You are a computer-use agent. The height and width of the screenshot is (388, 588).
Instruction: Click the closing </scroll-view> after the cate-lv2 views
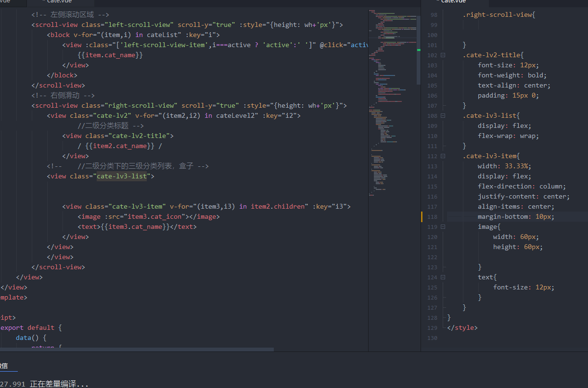[58, 267]
